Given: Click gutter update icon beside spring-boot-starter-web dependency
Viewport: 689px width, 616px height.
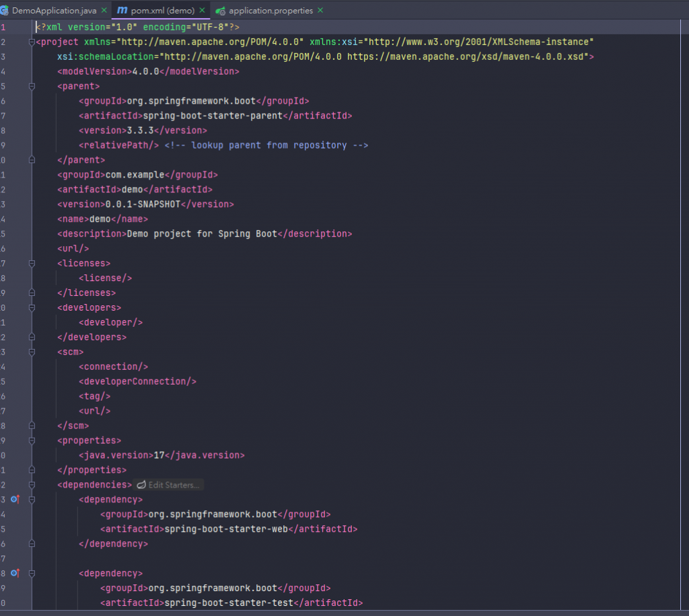Looking at the screenshot, I should [x=15, y=499].
